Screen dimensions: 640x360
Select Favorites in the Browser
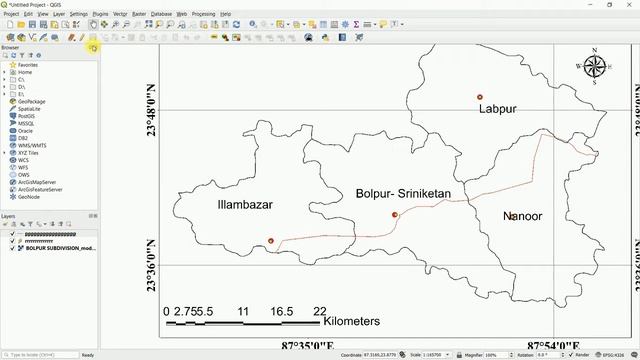pos(28,65)
